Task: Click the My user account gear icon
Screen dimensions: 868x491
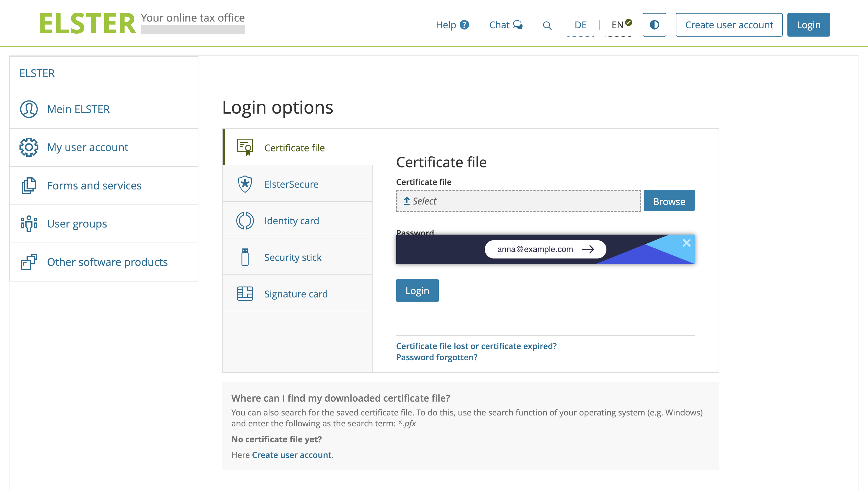Action: 29,147
